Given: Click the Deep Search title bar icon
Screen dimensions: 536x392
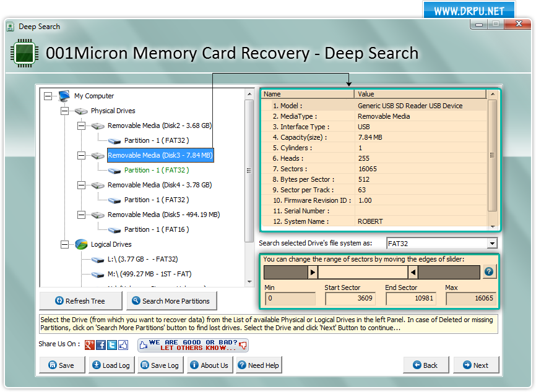Looking at the screenshot, I should click(11, 27).
